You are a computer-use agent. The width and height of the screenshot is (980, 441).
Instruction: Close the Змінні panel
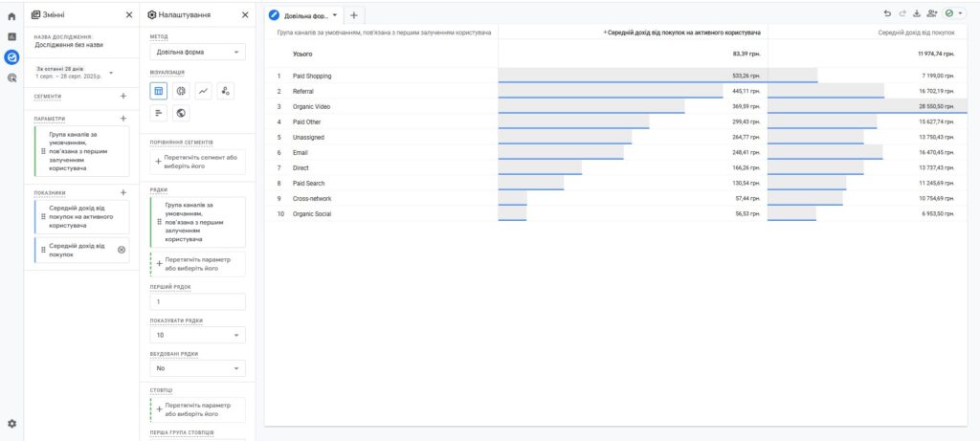pos(129,15)
